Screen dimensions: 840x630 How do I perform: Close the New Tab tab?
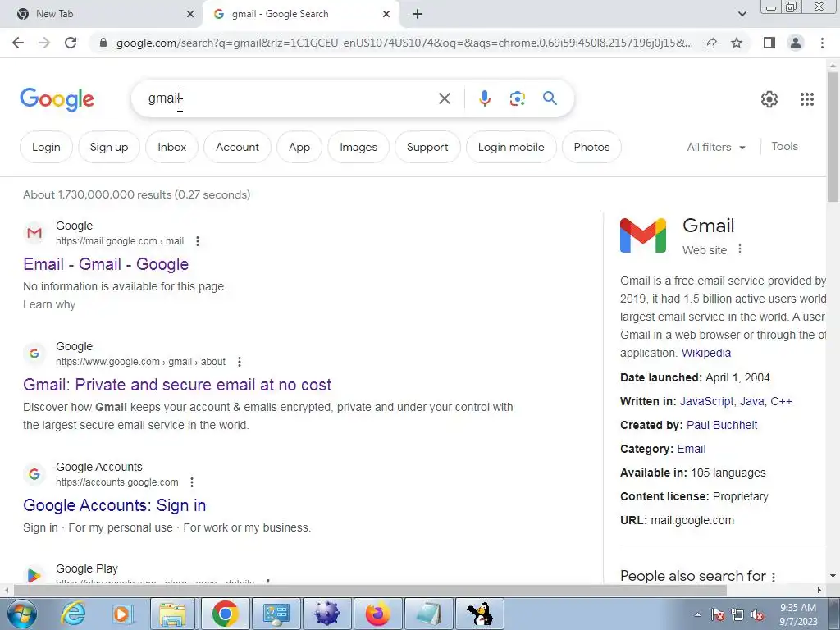[189, 14]
